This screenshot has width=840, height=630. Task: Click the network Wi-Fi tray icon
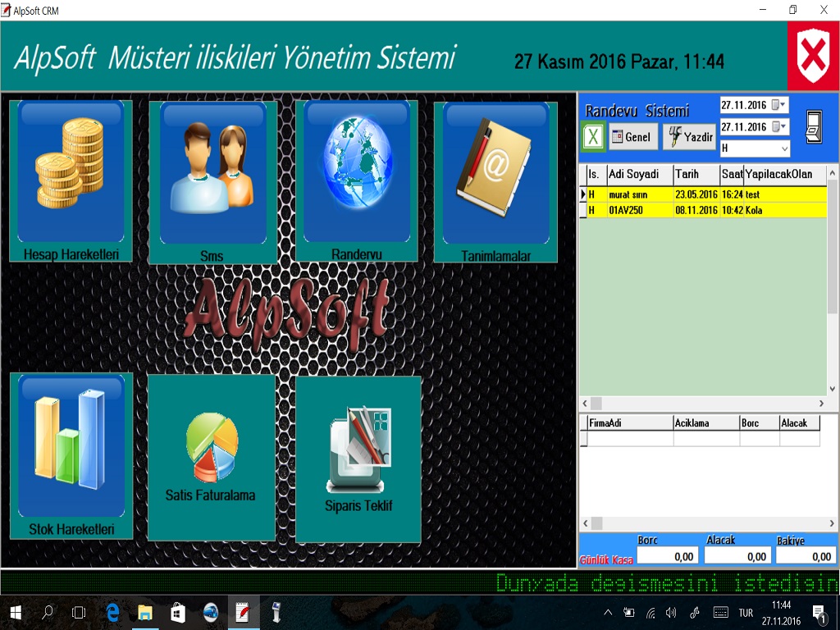pos(651,613)
